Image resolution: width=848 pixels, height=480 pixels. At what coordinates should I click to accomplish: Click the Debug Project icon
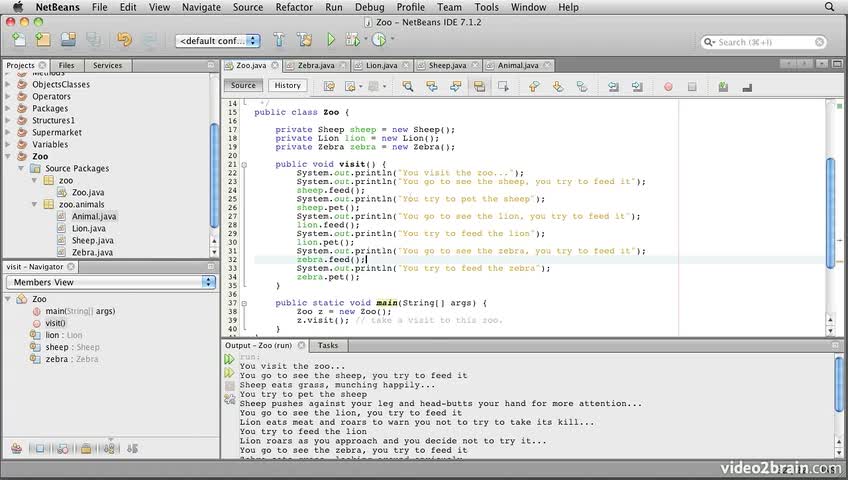click(352, 40)
